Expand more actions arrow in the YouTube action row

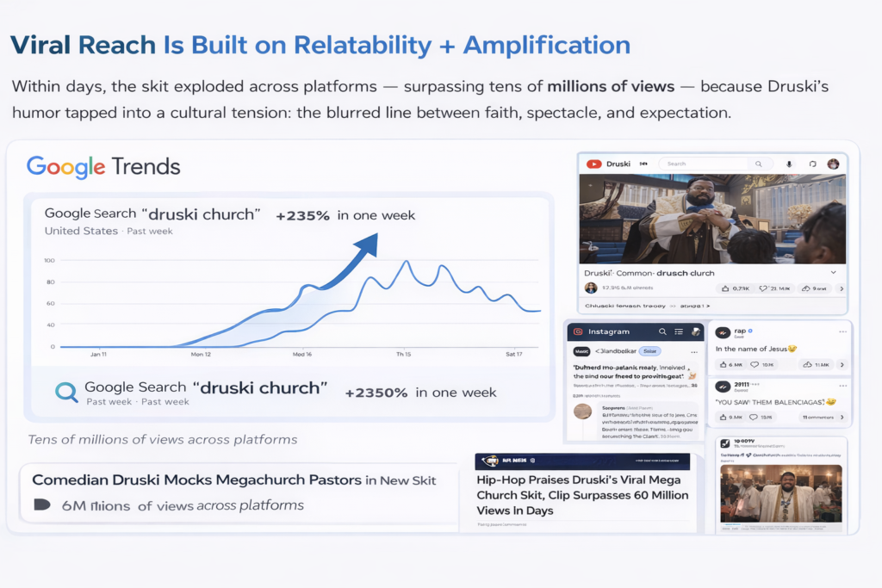coord(841,288)
